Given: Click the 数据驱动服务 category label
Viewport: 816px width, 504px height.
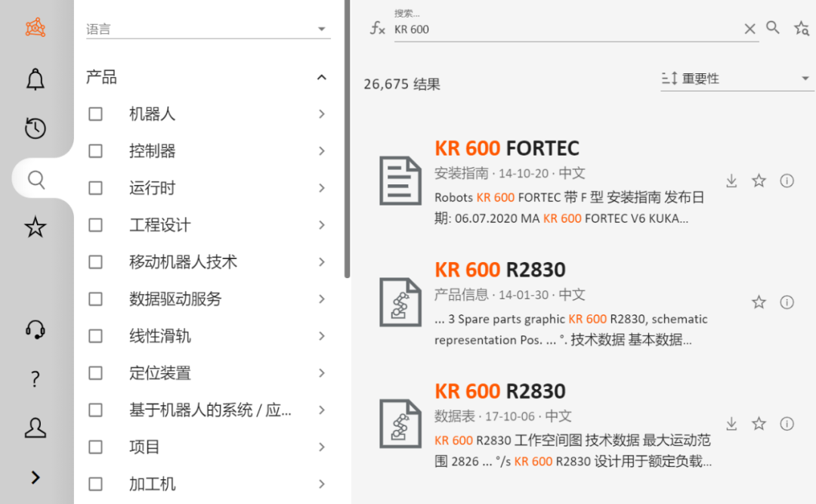Looking at the screenshot, I should pos(175,299).
